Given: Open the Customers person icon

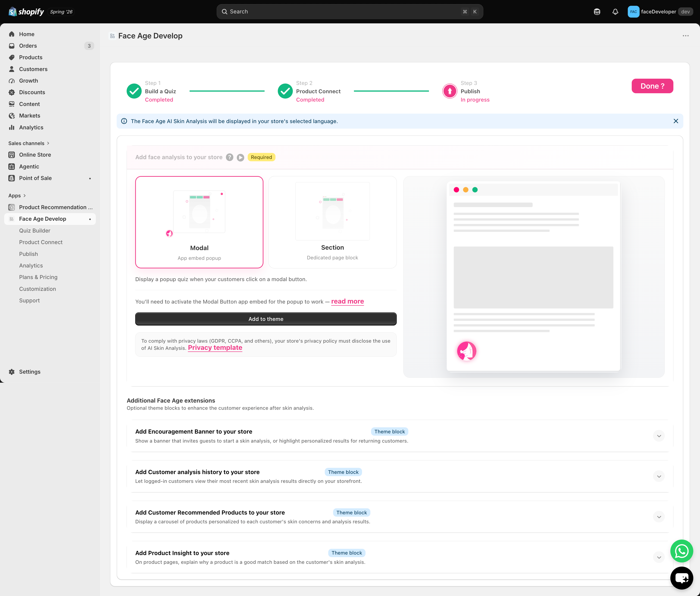Looking at the screenshot, I should click(12, 69).
